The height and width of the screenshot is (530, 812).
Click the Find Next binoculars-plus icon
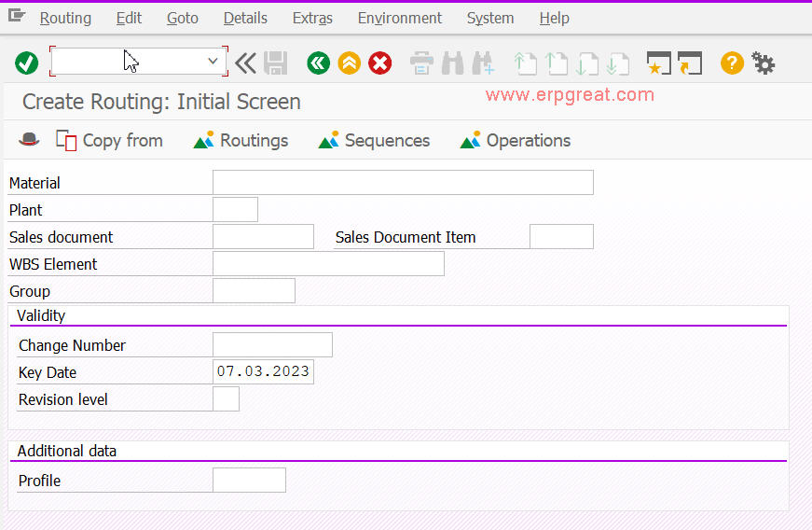tap(483, 63)
